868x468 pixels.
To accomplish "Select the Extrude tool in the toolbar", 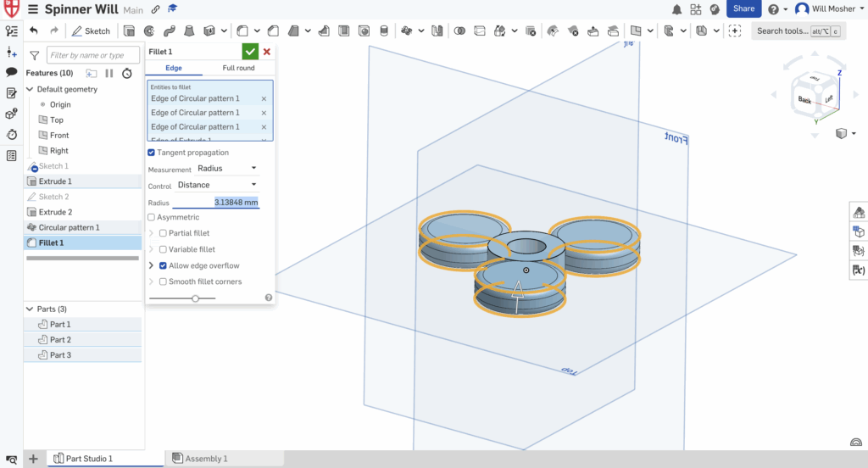I will pos(130,31).
